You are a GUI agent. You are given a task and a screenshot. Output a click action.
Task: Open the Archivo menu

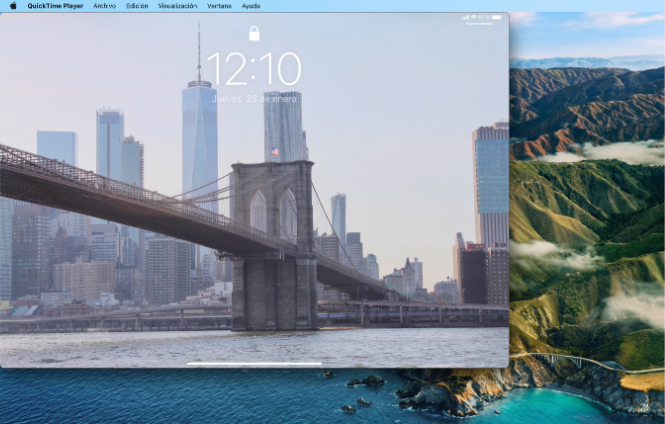[x=104, y=6]
